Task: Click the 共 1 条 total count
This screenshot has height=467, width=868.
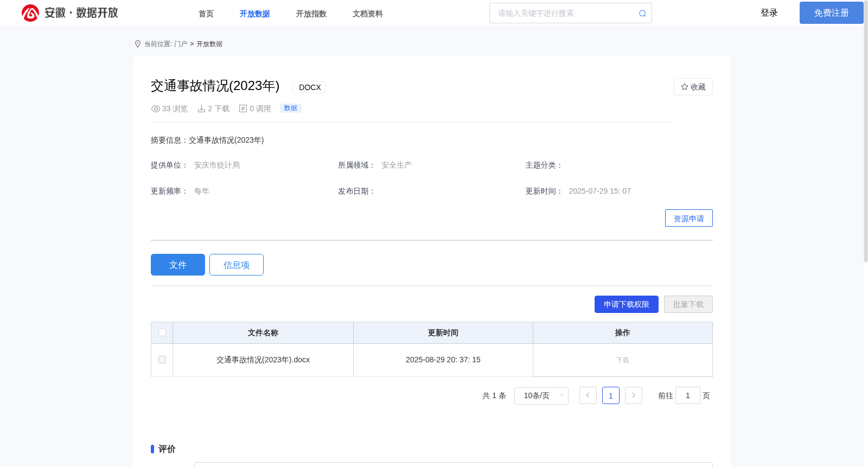Action: pos(494,395)
